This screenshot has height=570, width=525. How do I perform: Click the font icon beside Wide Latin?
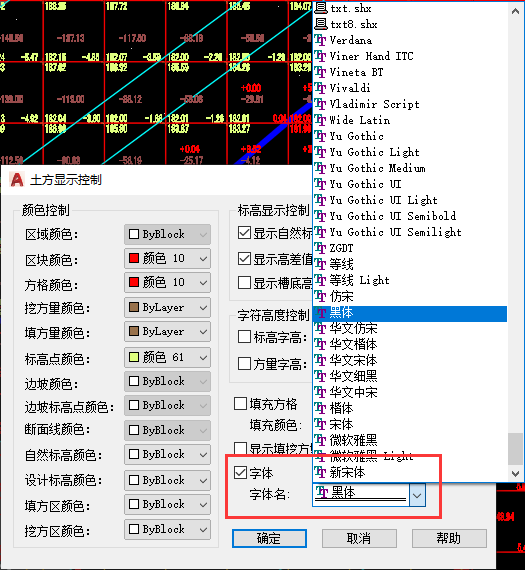coord(320,120)
